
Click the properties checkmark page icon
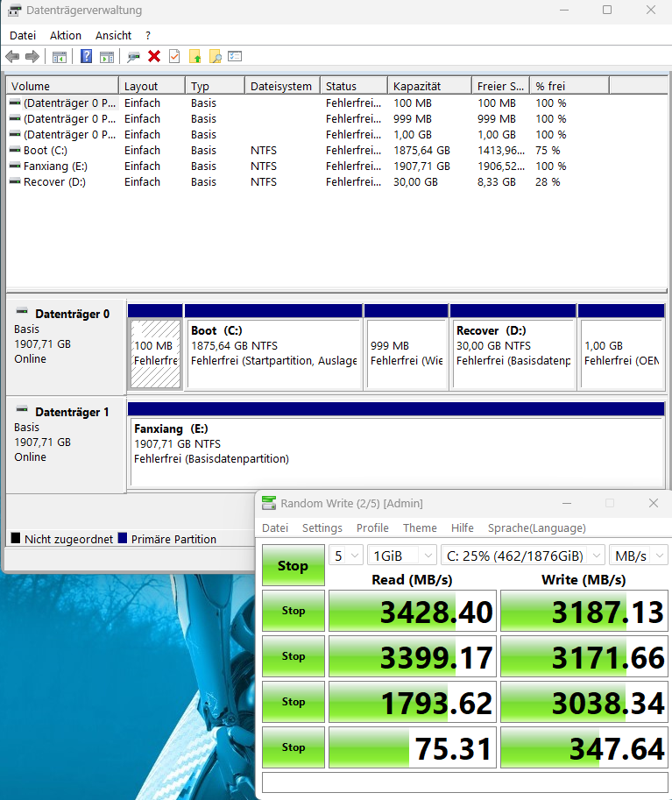tap(174, 57)
